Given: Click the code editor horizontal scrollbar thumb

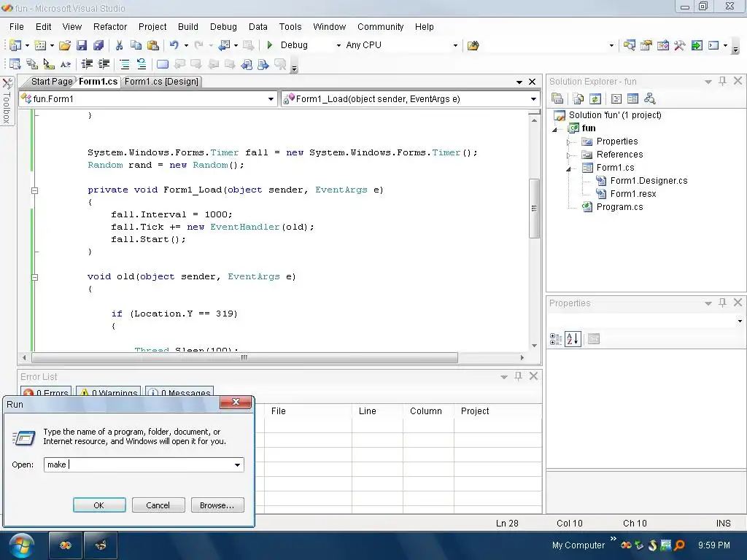Looking at the screenshot, I should click(x=244, y=357).
